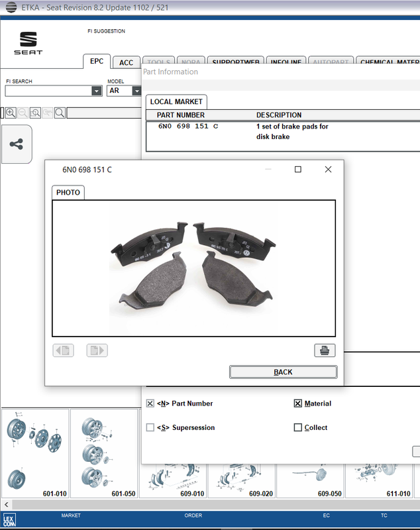Click the brake pads photo image
Image resolution: width=420 pixels, height=530 pixels.
[193, 268]
